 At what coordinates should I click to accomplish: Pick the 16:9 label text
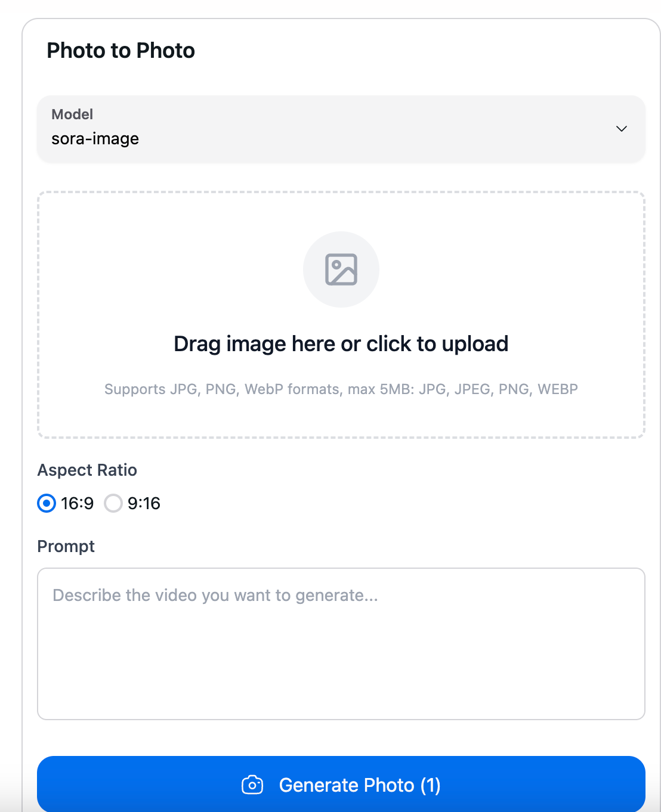[x=78, y=503]
